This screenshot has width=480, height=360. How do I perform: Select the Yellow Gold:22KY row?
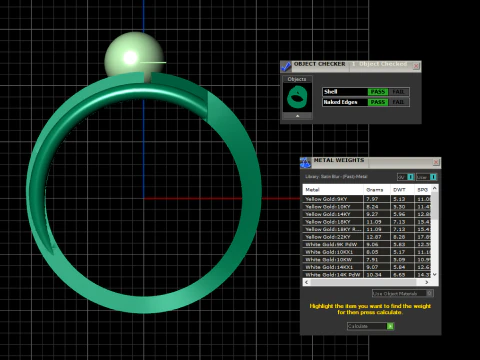click(367, 237)
